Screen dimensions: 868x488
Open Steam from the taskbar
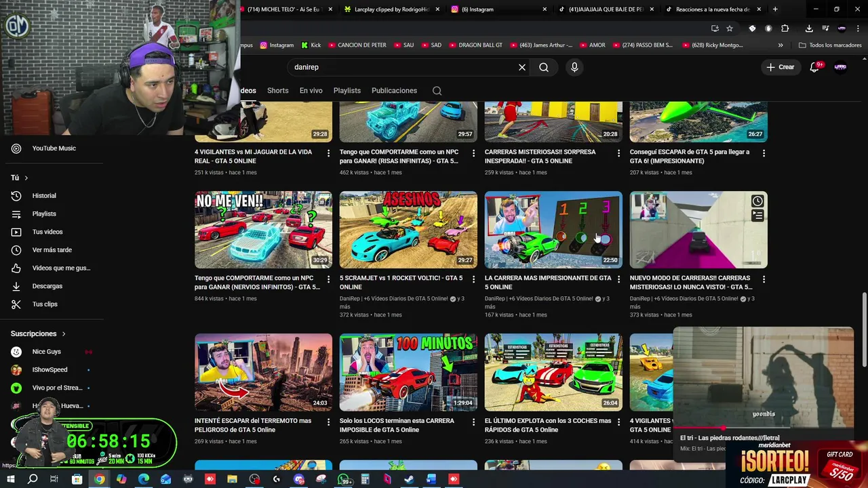(x=409, y=479)
